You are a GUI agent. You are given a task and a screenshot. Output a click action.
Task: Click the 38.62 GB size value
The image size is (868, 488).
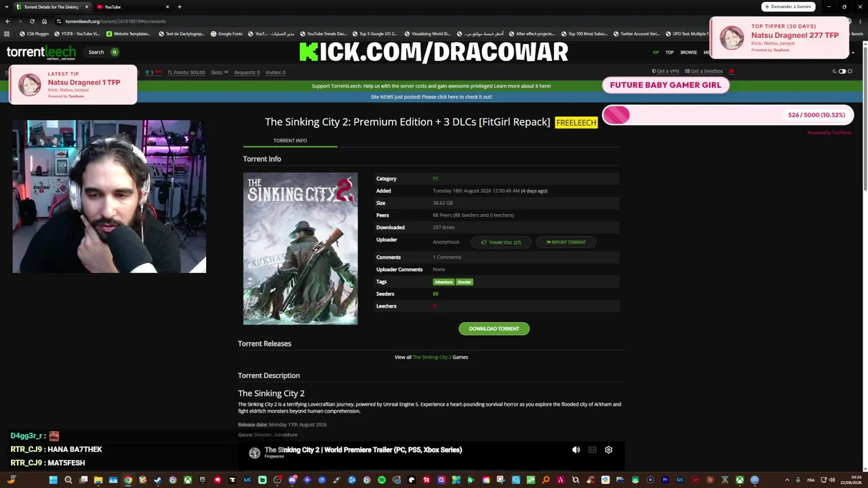coord(443,203)
